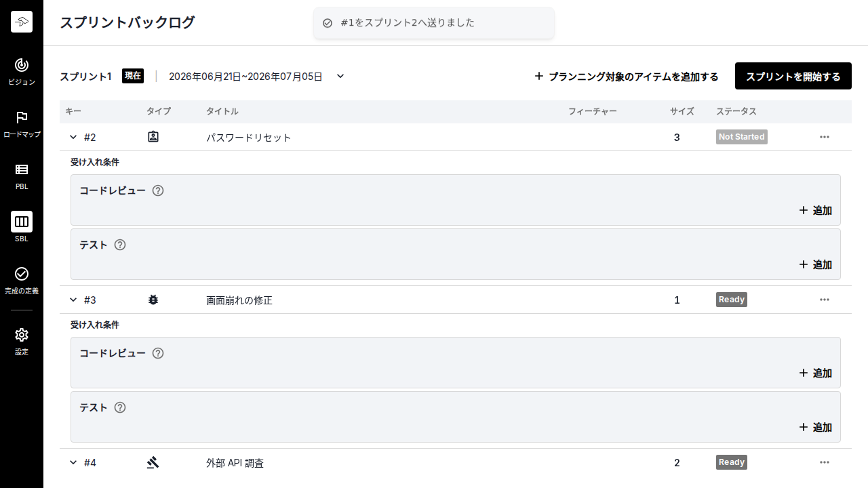The height and width of the screenshot is (488, 868).
Task: Click 受け入れ条件 label under #3
Action: click(x=95, y=325)
